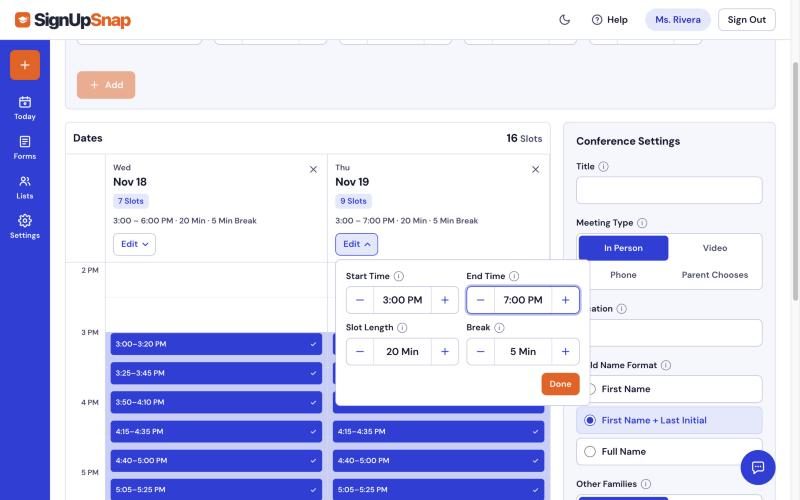Show Start Time info tooltip icon
This screenshot has width=800, height=500.
tap(399, 276)
